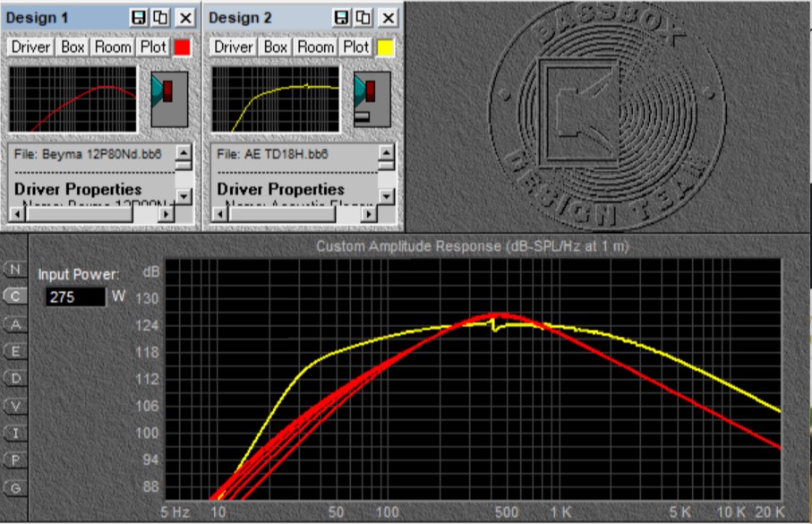This screenshot has height=524, width=812.
Task: Select the D graph tab
Action: (15, 378)
